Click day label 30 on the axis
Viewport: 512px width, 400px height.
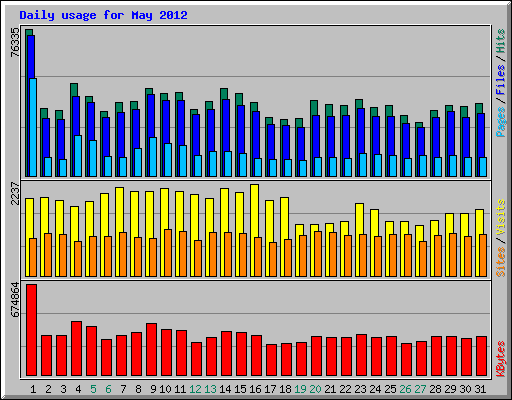[x=465, y=389]
